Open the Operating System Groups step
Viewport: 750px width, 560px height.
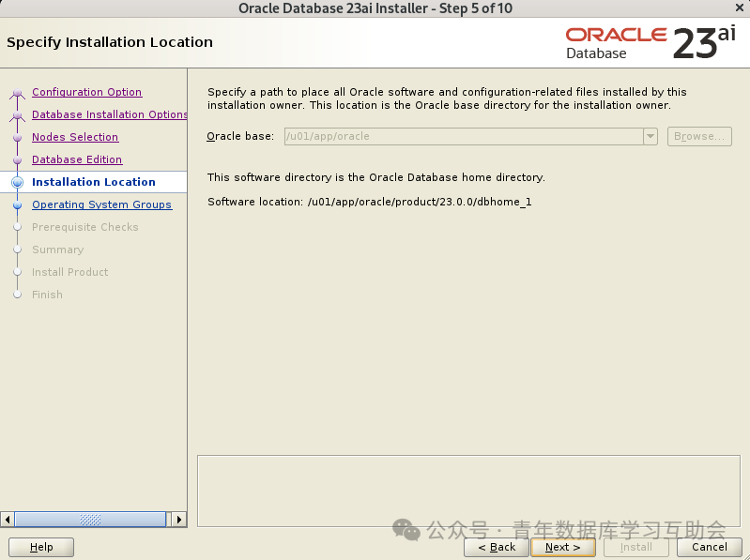(x=102, y=204)
